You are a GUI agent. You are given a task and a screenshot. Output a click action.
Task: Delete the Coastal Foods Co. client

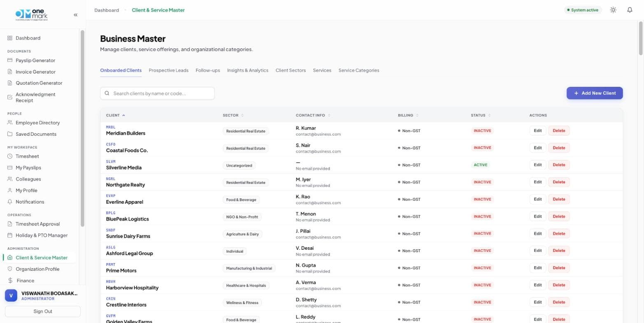pyautogui.click(x=559, y=148)
